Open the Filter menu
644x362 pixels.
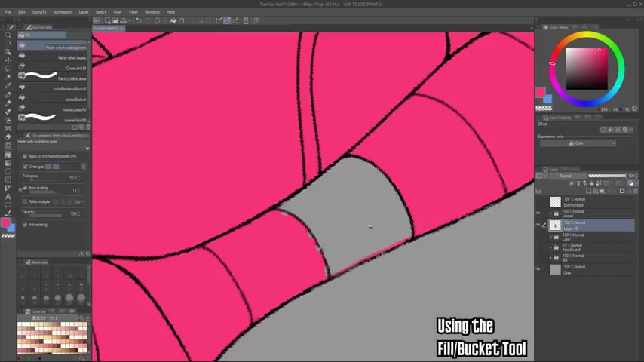point(133,12)
